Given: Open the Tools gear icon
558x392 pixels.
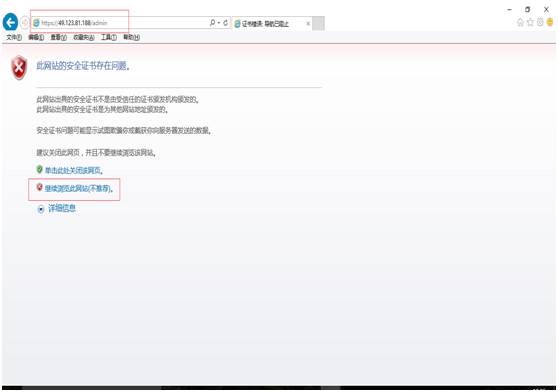Looking at the screenshot, I should click(540, 22).
